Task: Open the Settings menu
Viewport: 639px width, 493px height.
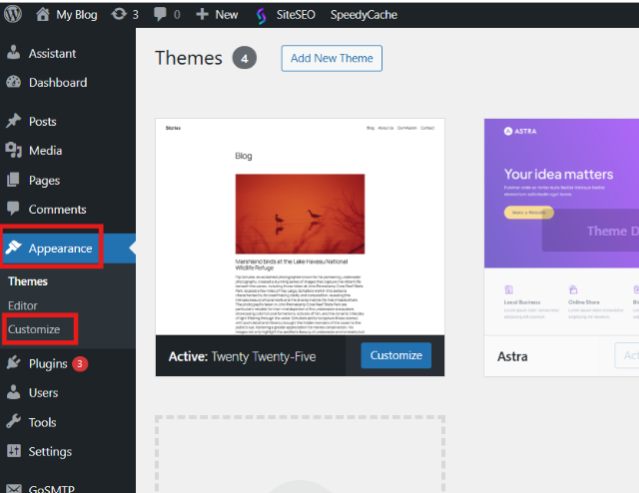Action: point(50,452)
